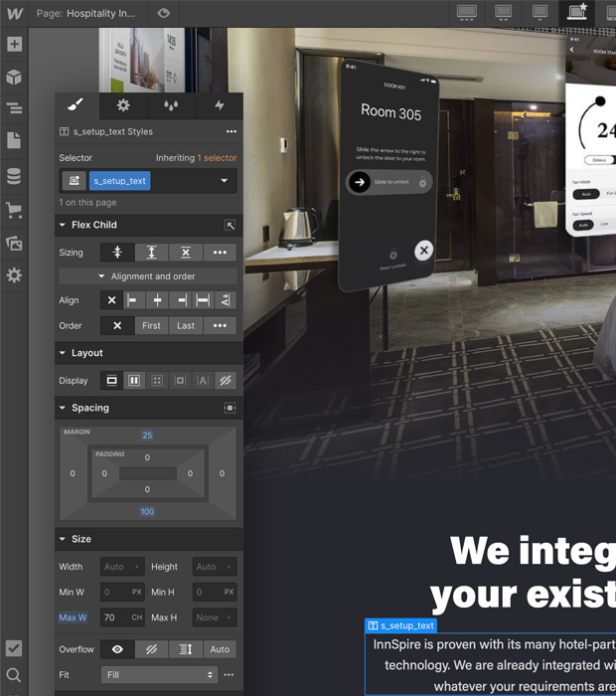Set overflow to visible
616x696 pixels.
118,649
